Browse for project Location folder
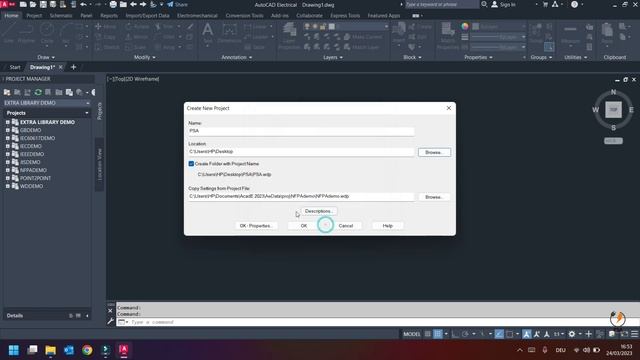640x360 pixels. click(434, 152)
